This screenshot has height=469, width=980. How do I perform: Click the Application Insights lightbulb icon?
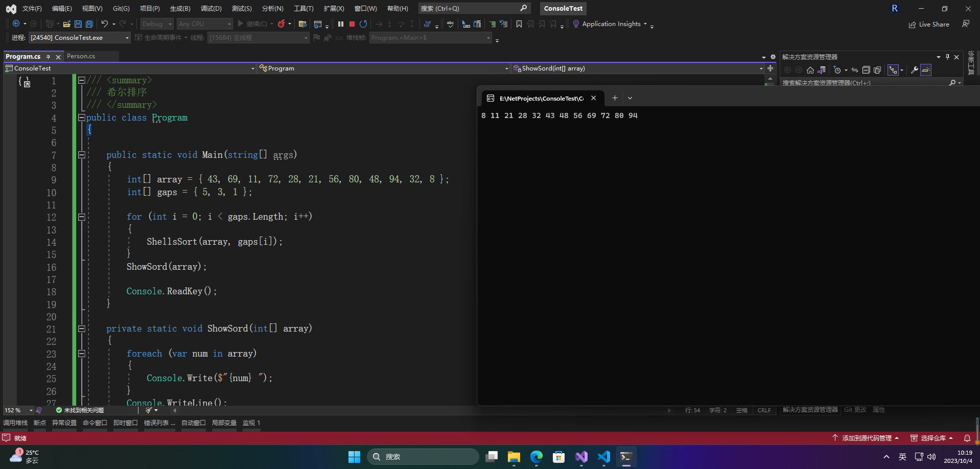coord(576,24)
